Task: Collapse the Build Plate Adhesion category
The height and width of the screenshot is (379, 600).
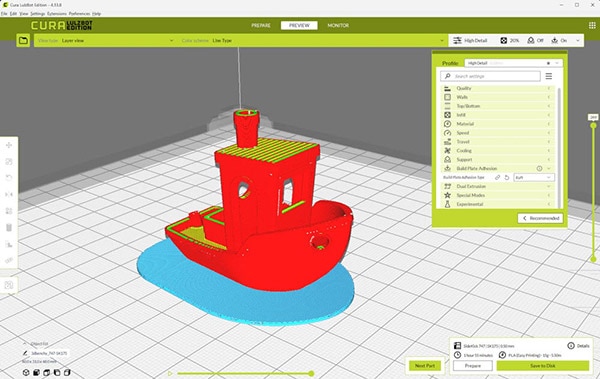Action: [x=498, y=168]
